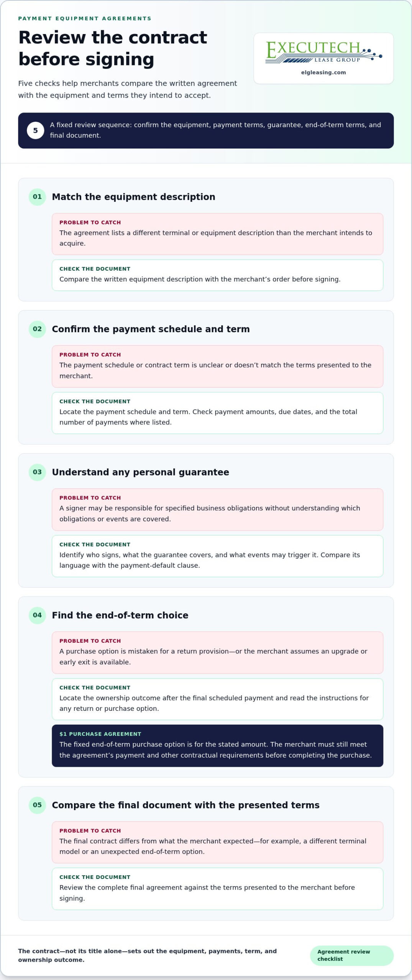The width and height of the screenshot is (412, 980).
Task: Click Check the Document box under step 01
Action: pos(217,275)
